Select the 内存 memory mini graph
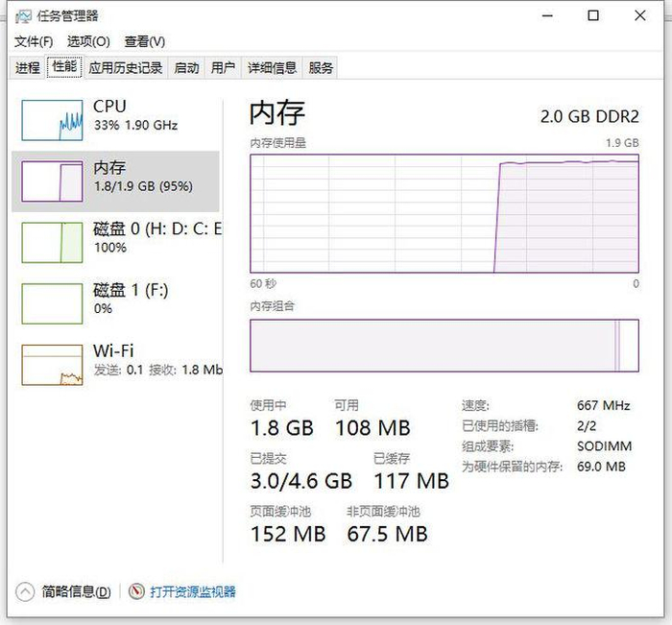This screenshot has width=672, height=625. (x=52, y=180)
